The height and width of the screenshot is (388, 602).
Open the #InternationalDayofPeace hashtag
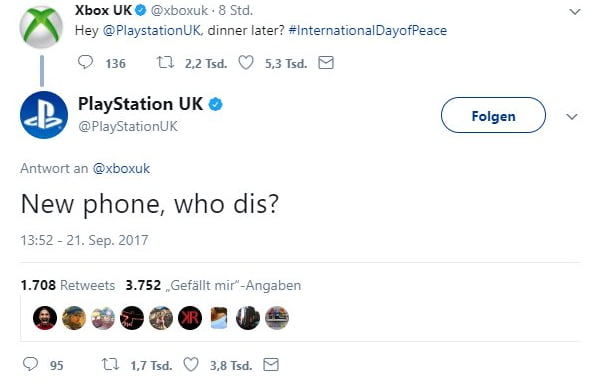pyautogui.click(x=367, y=30)
